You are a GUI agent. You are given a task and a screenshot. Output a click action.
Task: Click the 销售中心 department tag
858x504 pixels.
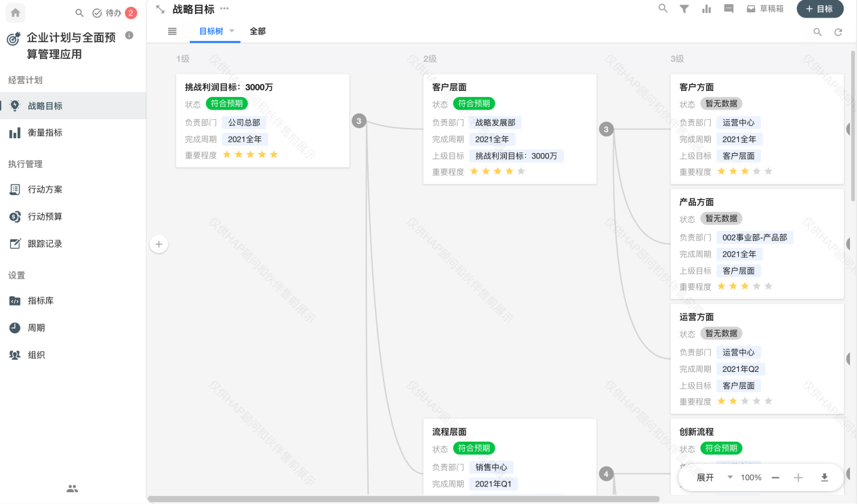pyautogui.click(x=491, y=467)
